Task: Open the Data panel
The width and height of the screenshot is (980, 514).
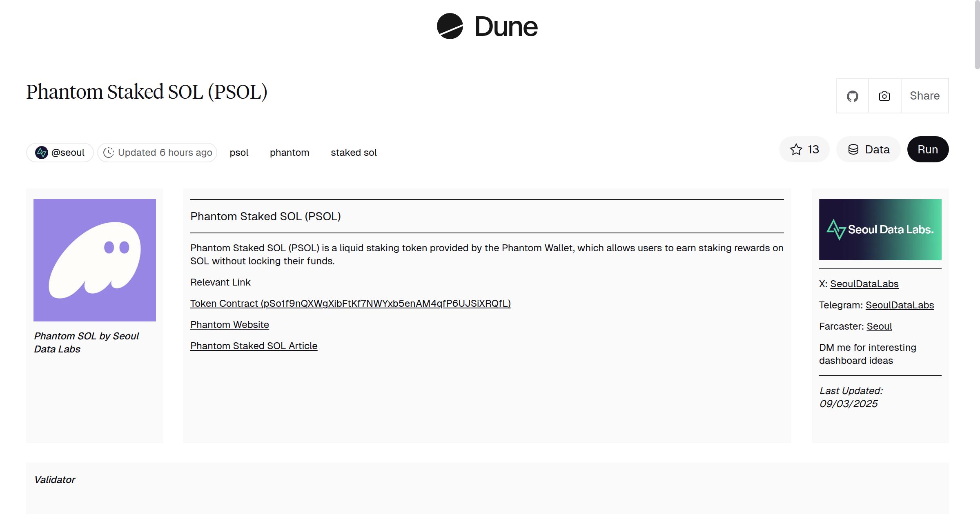Action: point(868,149)
